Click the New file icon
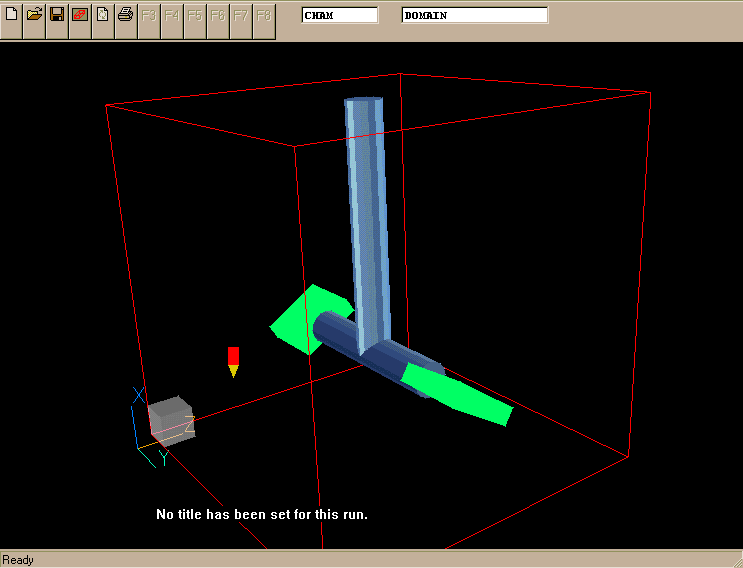The image size is (743, 568). 12,15
